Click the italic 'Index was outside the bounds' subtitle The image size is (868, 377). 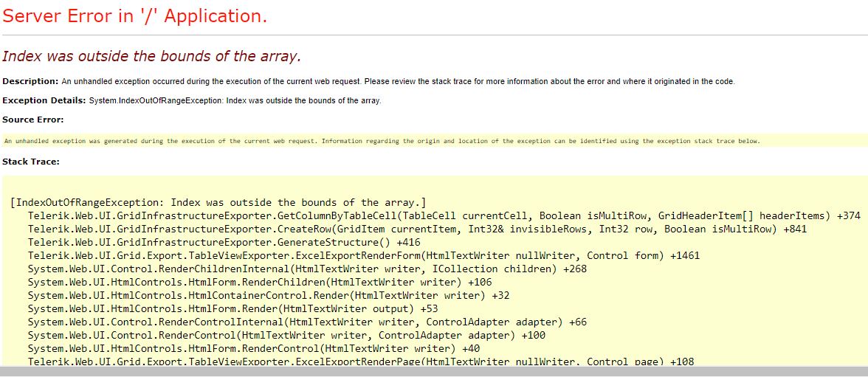pyautogui.click(x=151, y=57)
